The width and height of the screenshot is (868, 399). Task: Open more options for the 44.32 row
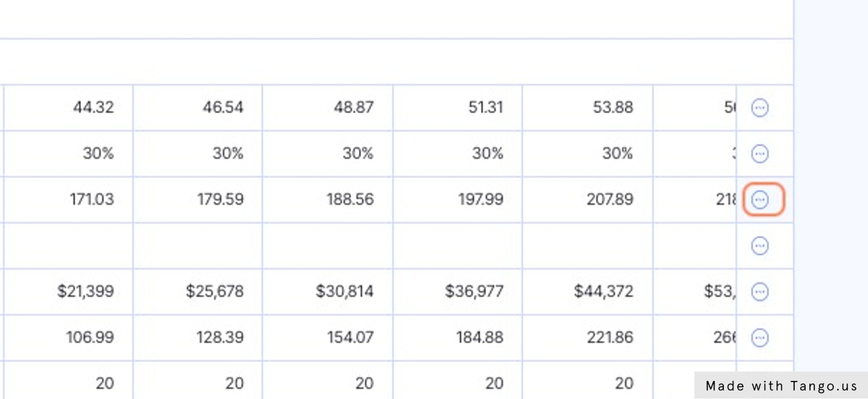pyautogui.click(x=759, y=108)
